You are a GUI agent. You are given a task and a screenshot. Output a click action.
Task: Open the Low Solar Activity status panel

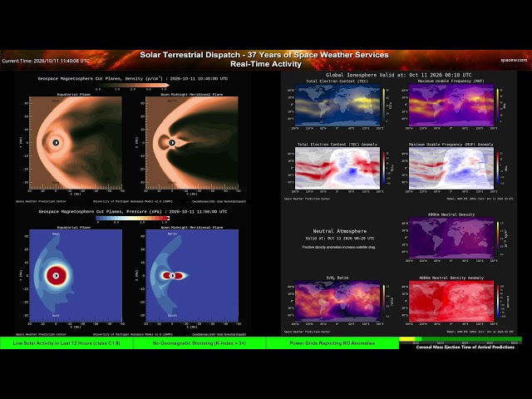(x=66, y=343)
